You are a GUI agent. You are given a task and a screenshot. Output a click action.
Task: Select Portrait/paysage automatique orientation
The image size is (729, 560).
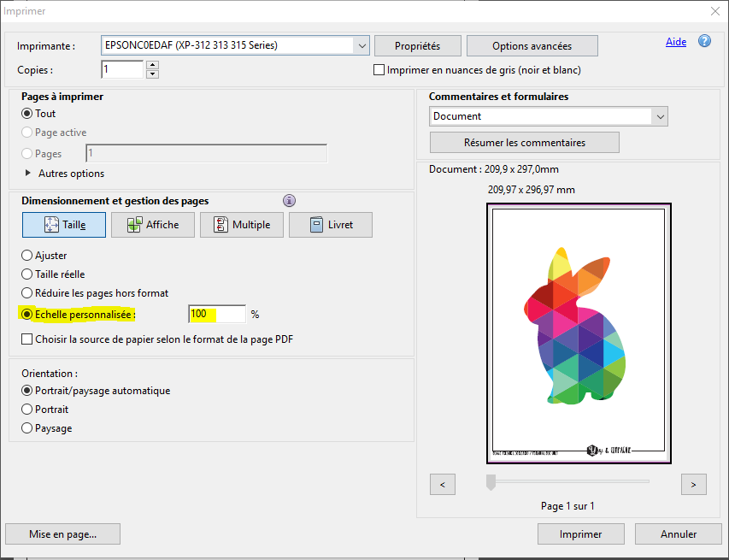pos(27,391)
